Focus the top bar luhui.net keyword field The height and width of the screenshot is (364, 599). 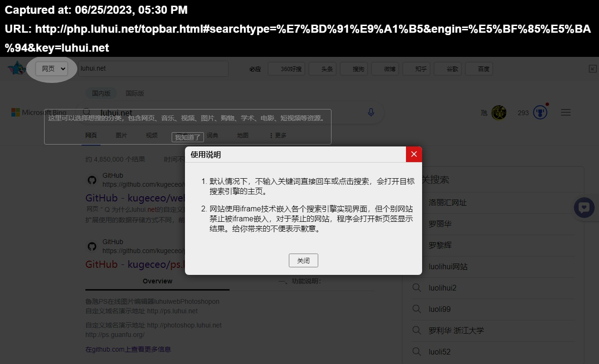click(x=153, y=68)
